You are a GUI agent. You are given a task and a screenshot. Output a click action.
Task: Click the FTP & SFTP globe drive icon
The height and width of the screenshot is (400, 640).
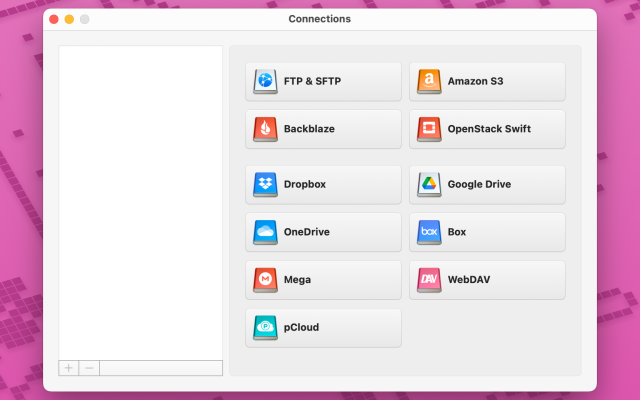pyautogui.click(x=265, y=81)
